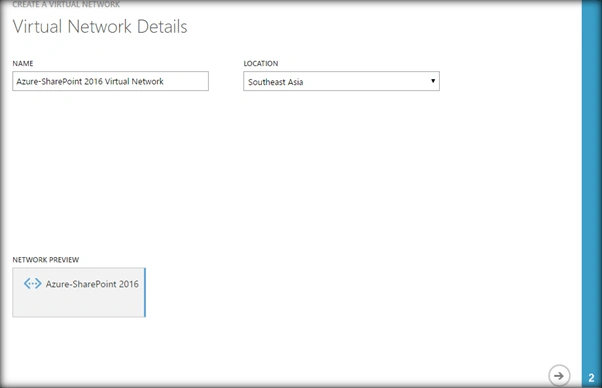The width and height of the screenshot is (602, 388).
Task: Click the virtual network icon in preview
Action: pyautogui.click(x=33, y=284)
